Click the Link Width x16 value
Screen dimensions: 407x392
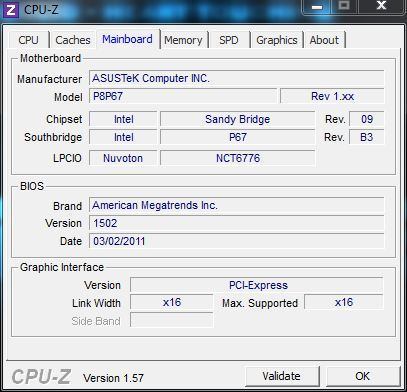coord(171,303)
